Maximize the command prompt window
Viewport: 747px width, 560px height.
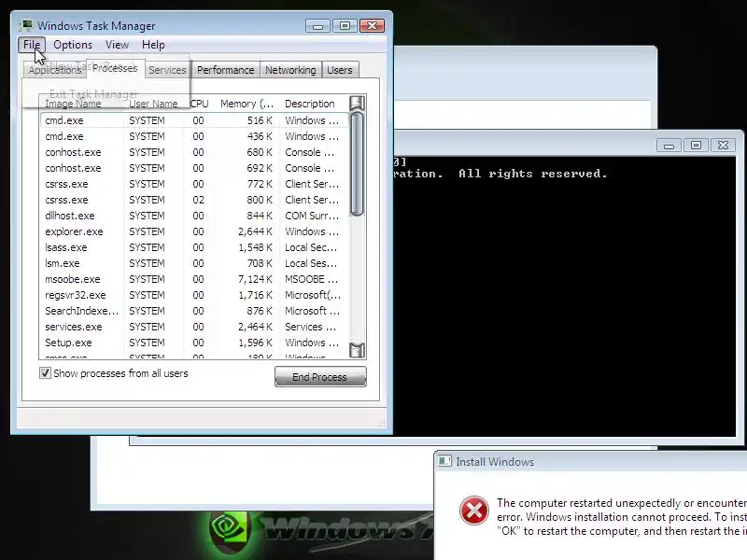(696, 146)
